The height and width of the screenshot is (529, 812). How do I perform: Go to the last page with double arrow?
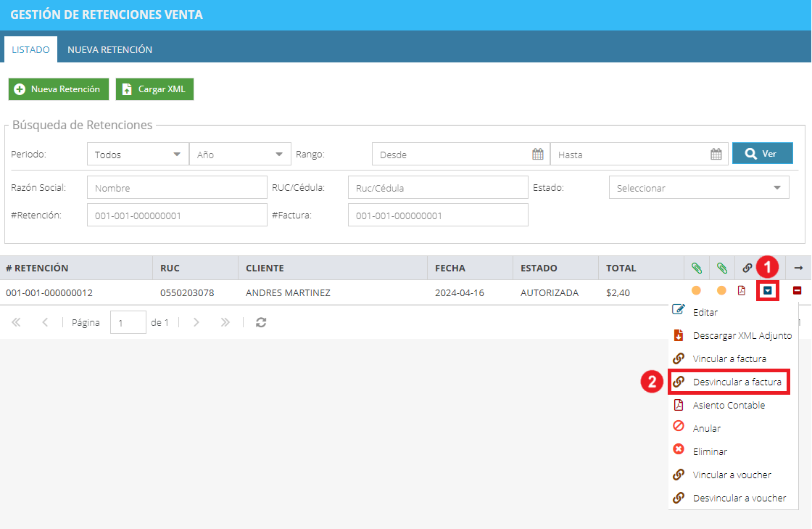225,322
